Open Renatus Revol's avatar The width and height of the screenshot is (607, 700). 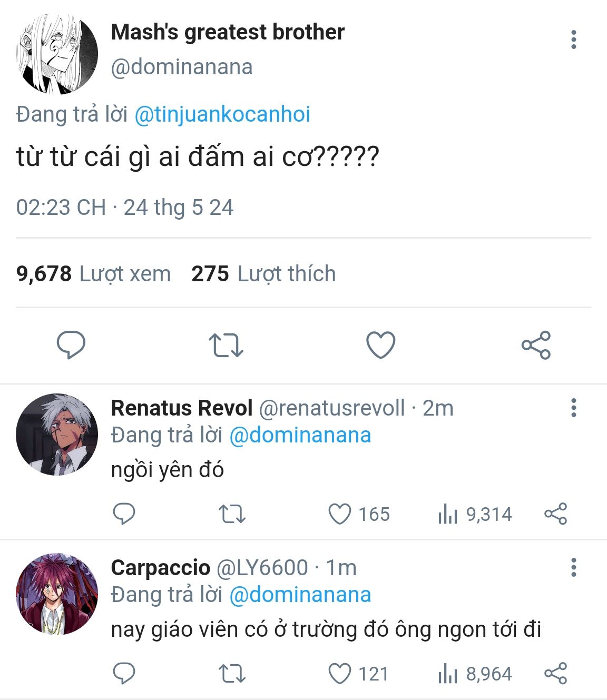click(57, 434)
